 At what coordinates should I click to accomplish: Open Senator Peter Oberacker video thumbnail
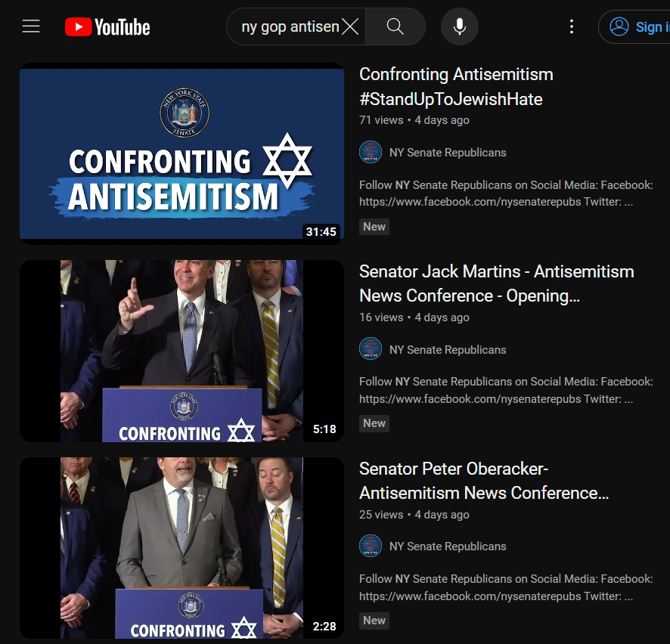[181, 548]
